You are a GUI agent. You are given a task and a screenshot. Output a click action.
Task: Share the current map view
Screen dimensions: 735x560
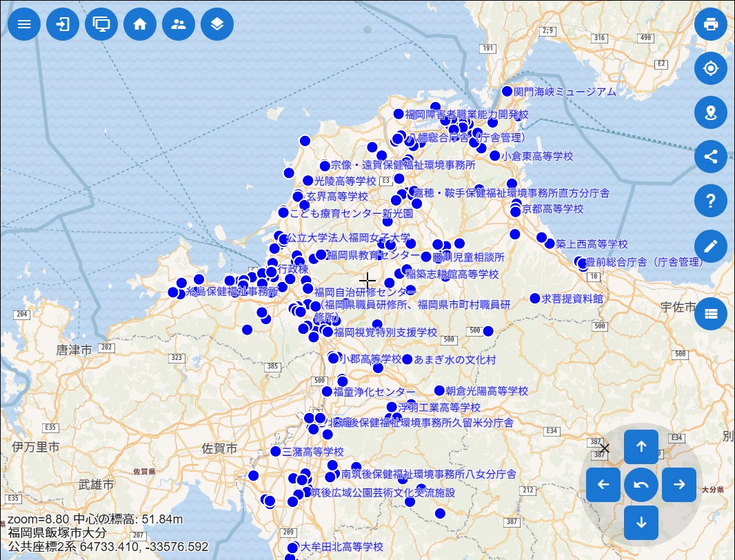(711, 156)
